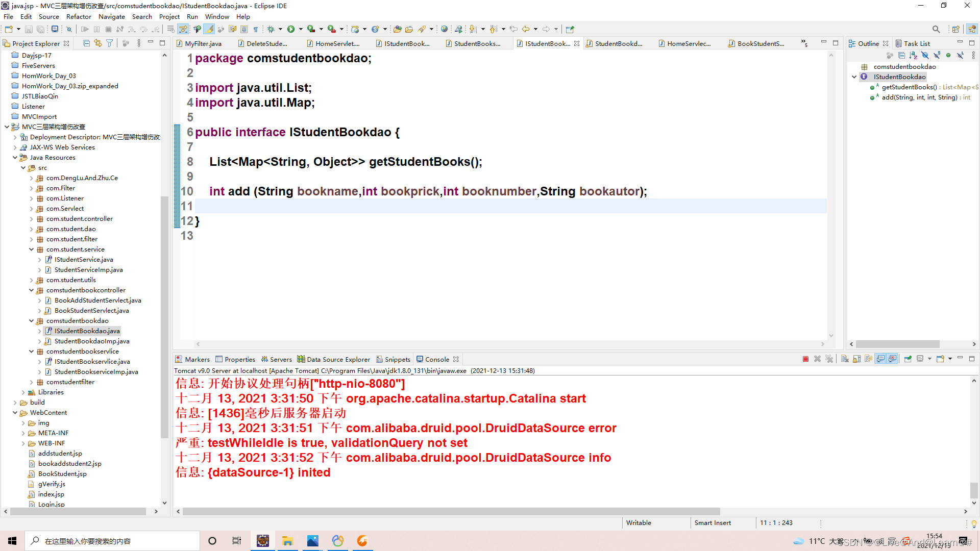Toggle Scroll Lock in Console toolbar
The image size is (980, 551).
coord(857,359)
